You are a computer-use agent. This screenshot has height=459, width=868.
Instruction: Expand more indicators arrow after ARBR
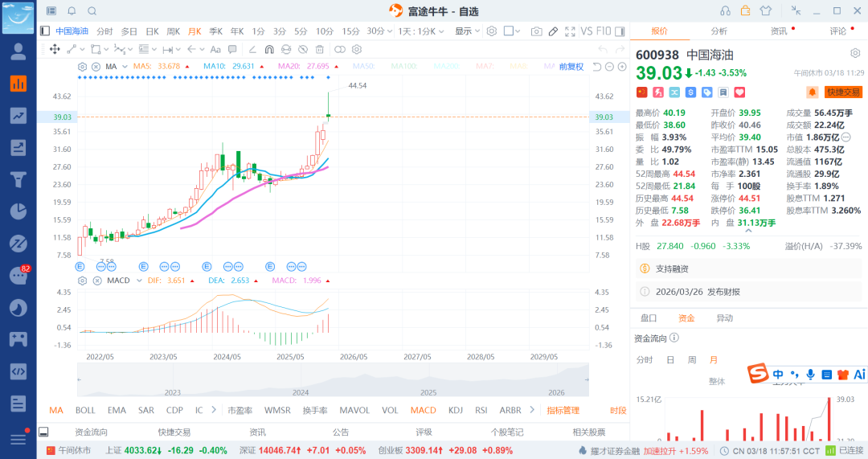coord(532,410)
